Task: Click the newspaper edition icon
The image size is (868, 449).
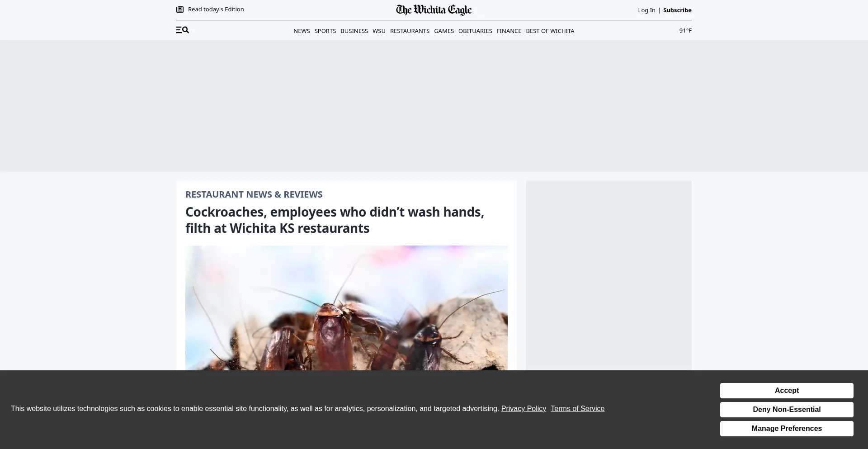Action: tap(180, 9)
